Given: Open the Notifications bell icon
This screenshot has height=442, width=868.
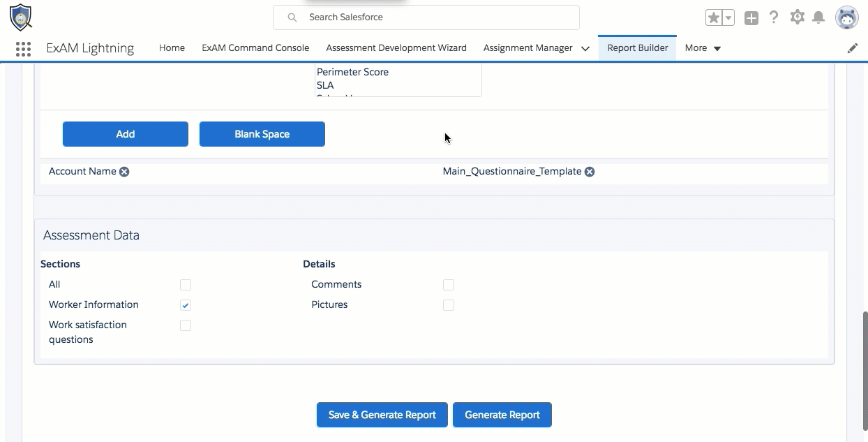Looking at the screenshot, I should coord(819,17).
